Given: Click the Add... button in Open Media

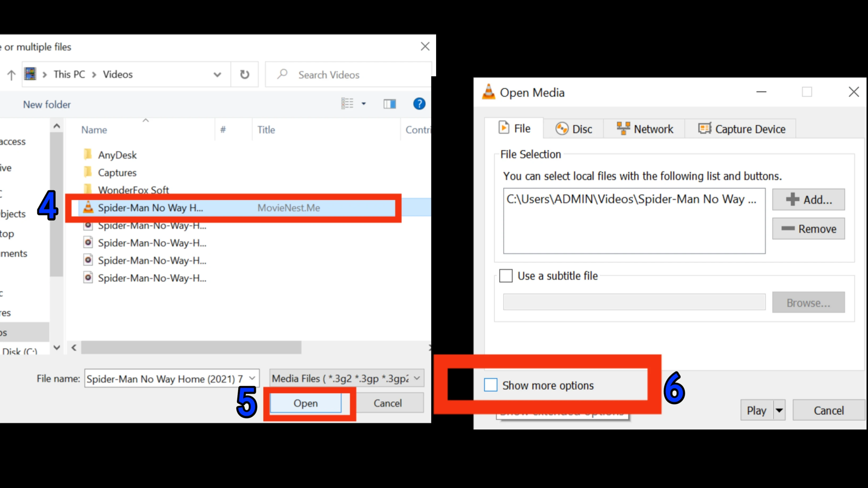Looking at the screenshot, I should [x=808, y=199].
